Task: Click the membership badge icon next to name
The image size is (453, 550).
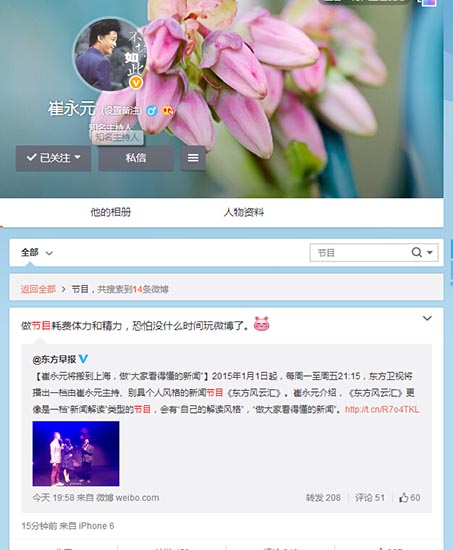Action: [168, 111]
